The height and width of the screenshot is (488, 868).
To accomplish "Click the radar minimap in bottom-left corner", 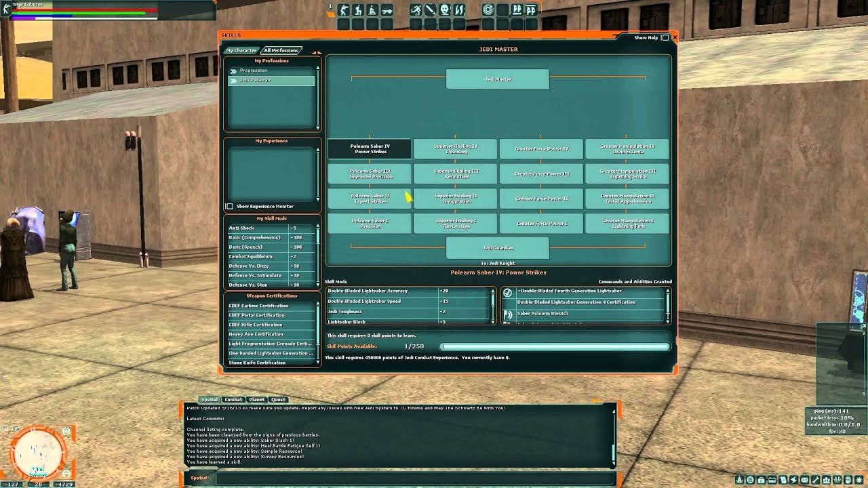I will pos(38,452).
